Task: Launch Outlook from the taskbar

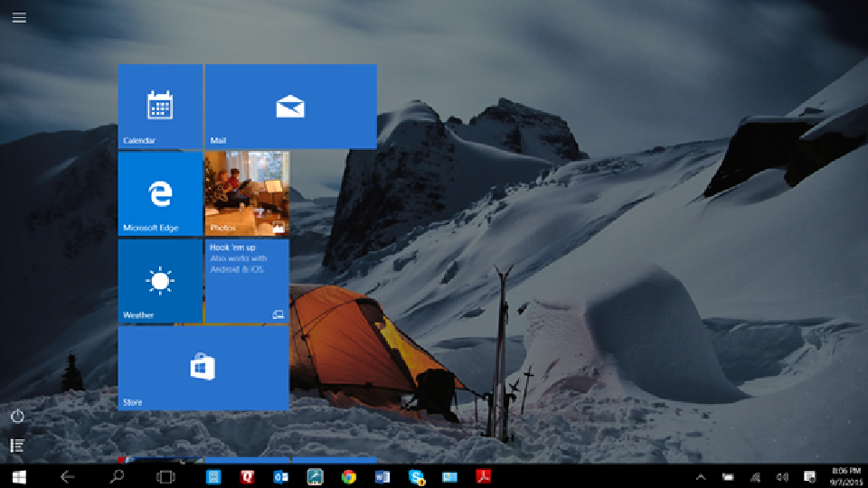Action: coord(280,476)
